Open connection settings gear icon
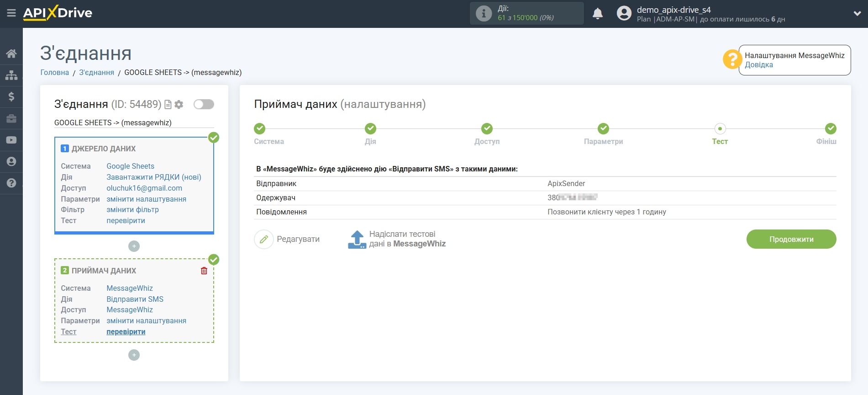Viewport: 868px width, 395px height. [179, 105]
